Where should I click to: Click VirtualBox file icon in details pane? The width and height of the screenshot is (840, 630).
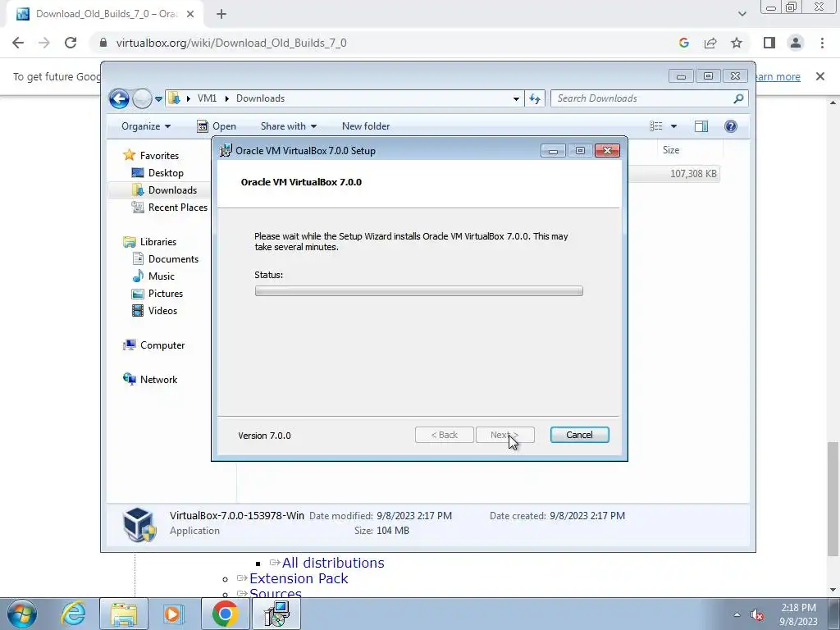tap(139, 524)
